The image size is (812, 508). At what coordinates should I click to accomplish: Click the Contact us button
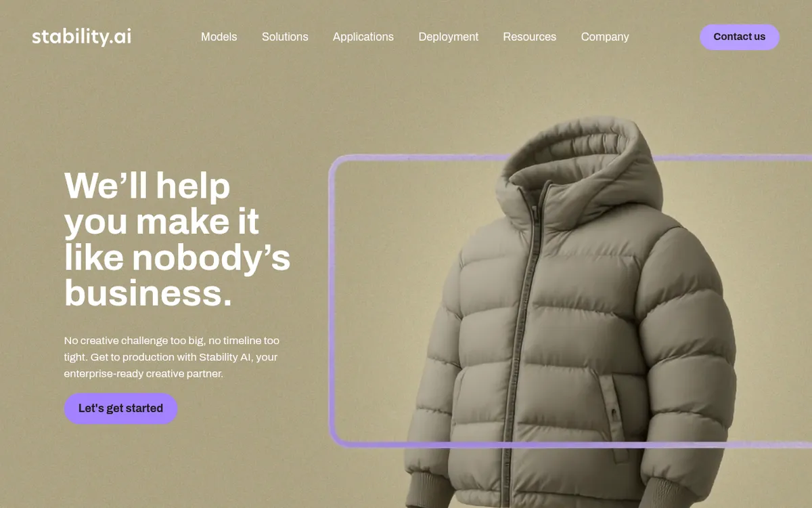click(x=739, y=37)
